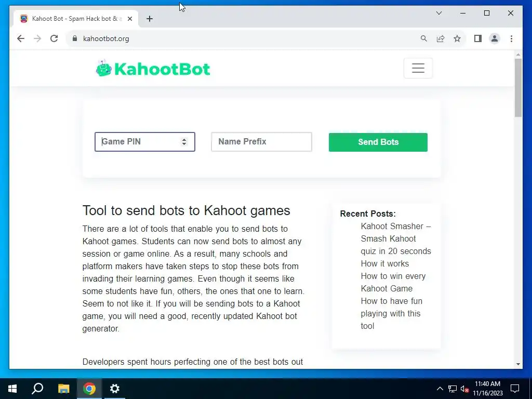Open How to win every Kahoot Game

(x=393, y=282)
